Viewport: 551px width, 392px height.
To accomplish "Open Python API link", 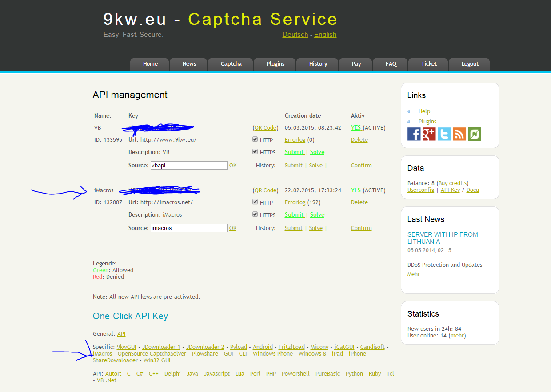I will pyautogui.click(x=354, y=374).
